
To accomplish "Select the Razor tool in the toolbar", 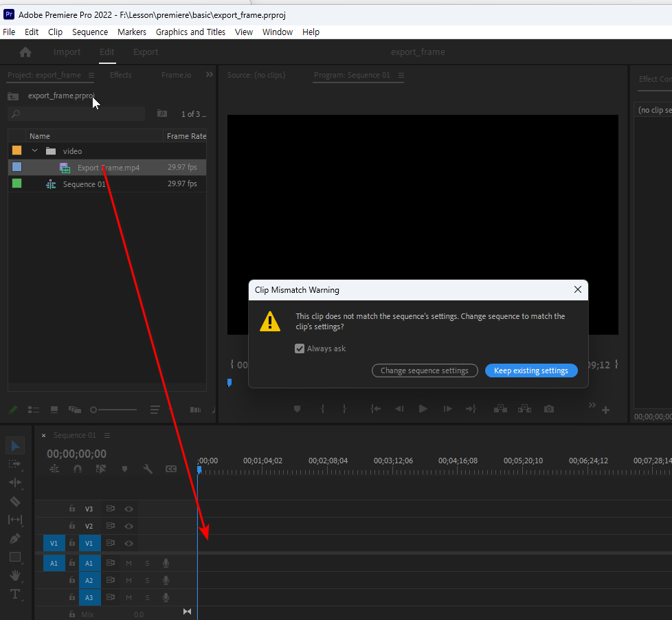I will 15,501.
